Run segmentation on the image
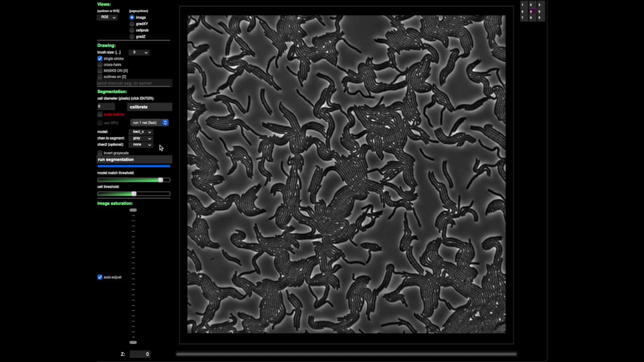 click(134, 159)
